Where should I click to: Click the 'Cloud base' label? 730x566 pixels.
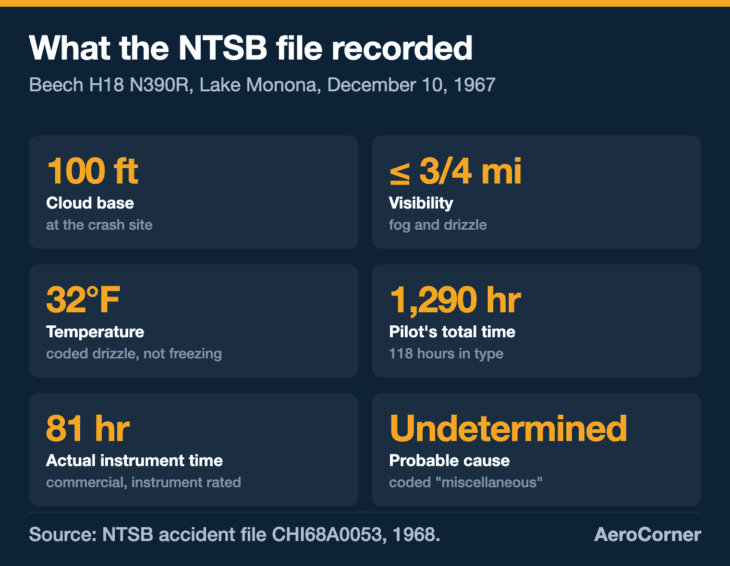click(x=90, y=203)
